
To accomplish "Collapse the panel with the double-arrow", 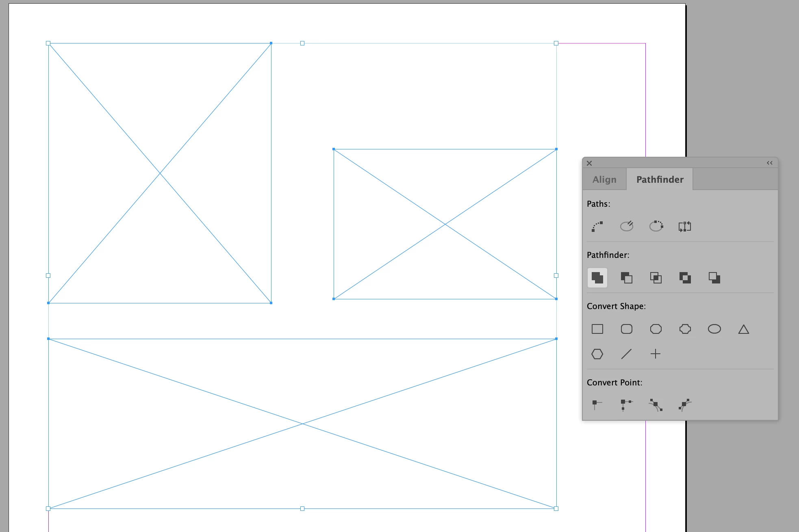I will 769,163.
